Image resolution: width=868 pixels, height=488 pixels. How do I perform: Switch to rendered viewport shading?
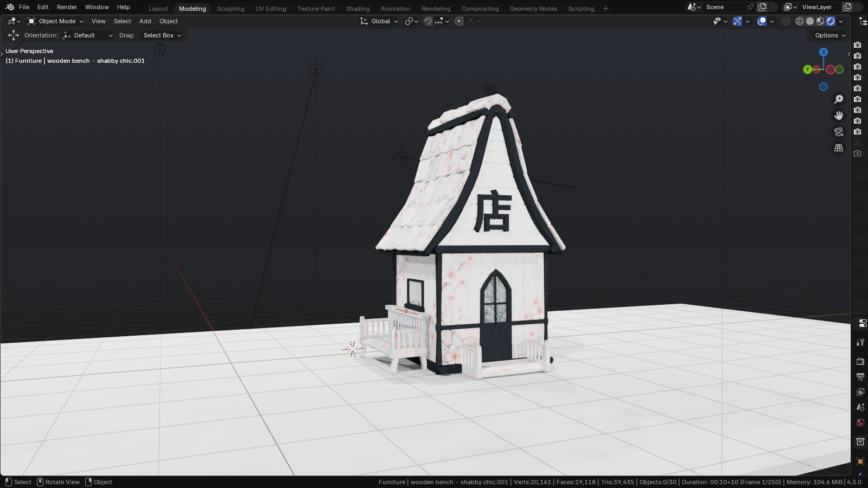click(831, 21)
